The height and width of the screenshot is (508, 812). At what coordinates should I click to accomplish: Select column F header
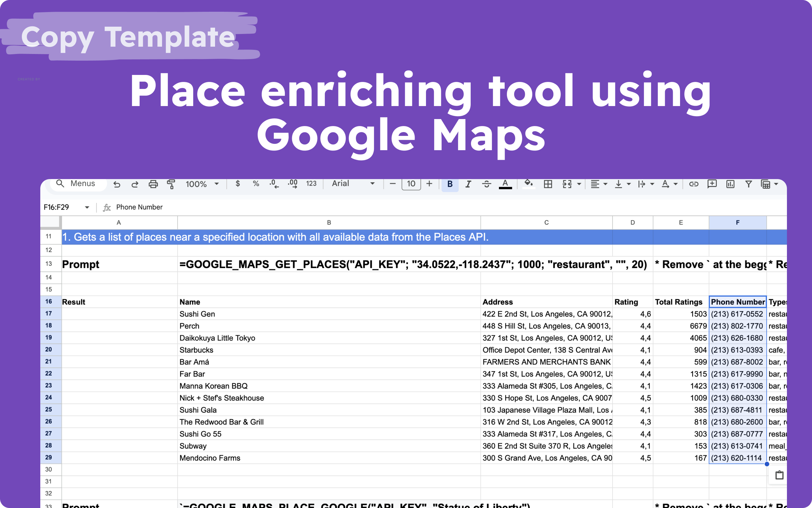(737, 223)
